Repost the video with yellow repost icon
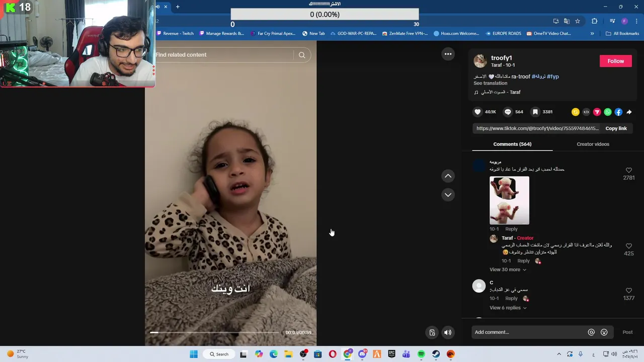Screen dimensions: 644x362 click(576, 112)
